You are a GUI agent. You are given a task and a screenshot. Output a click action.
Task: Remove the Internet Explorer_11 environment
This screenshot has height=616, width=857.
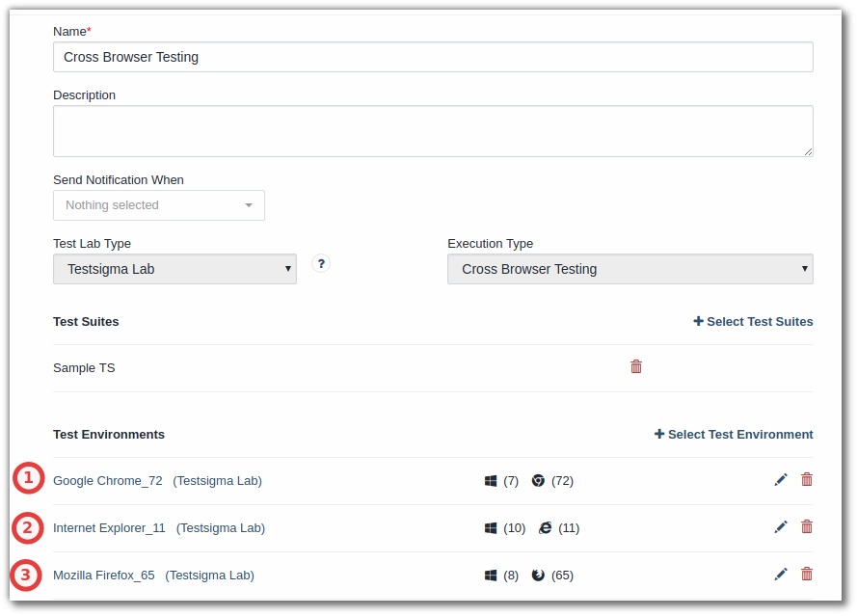[806, 526]
